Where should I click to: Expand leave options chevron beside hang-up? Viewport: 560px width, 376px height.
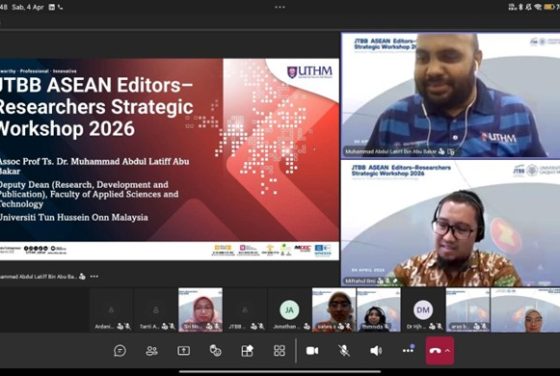coord(448,351)
